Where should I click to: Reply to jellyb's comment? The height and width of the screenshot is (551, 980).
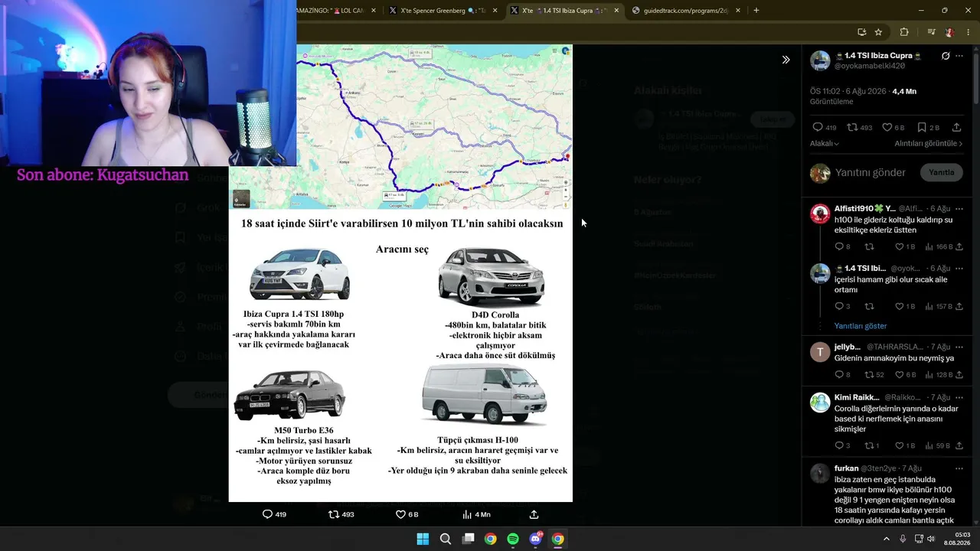(x=842, y=374)
